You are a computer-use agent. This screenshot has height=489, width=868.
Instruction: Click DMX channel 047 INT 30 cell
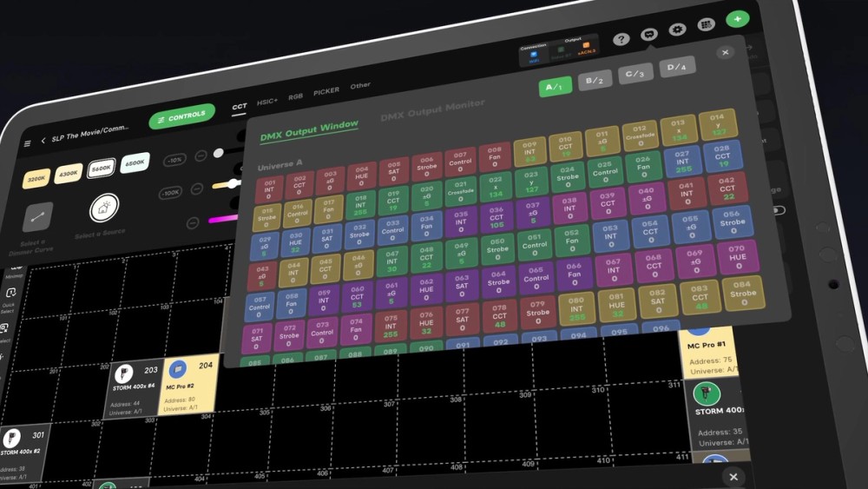click(392, 261)
